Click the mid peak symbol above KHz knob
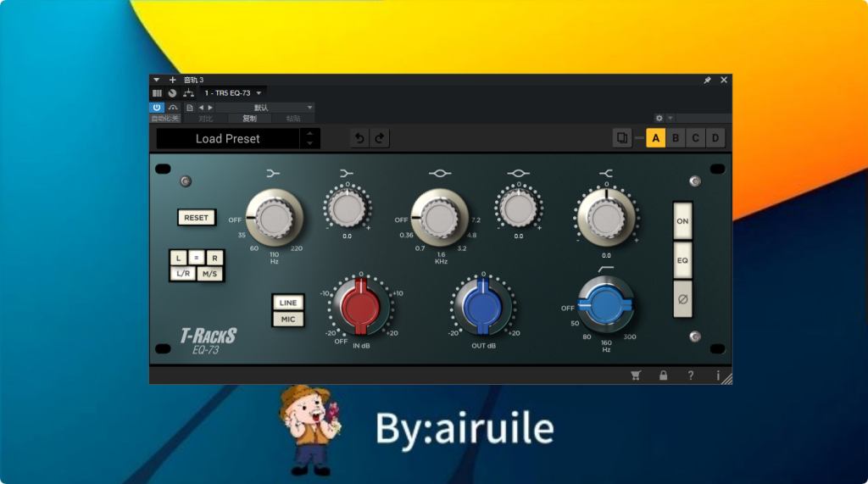868x484 pixels. [440, 173]
